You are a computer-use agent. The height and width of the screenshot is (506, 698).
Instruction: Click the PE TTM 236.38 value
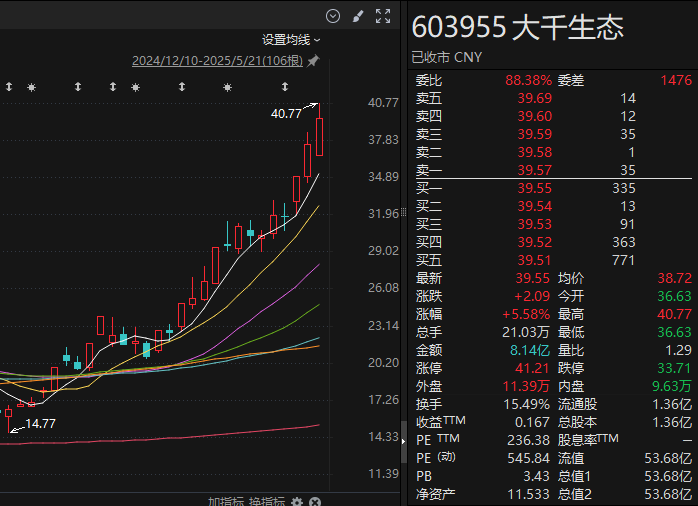coord(529,441)
